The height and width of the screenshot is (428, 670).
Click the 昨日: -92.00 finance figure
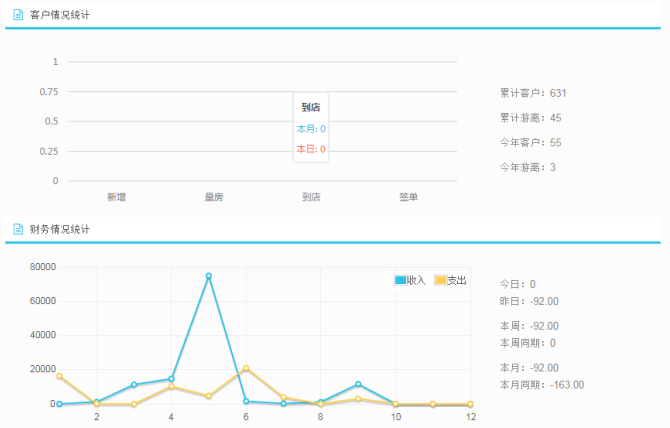(x=528, y=301)
